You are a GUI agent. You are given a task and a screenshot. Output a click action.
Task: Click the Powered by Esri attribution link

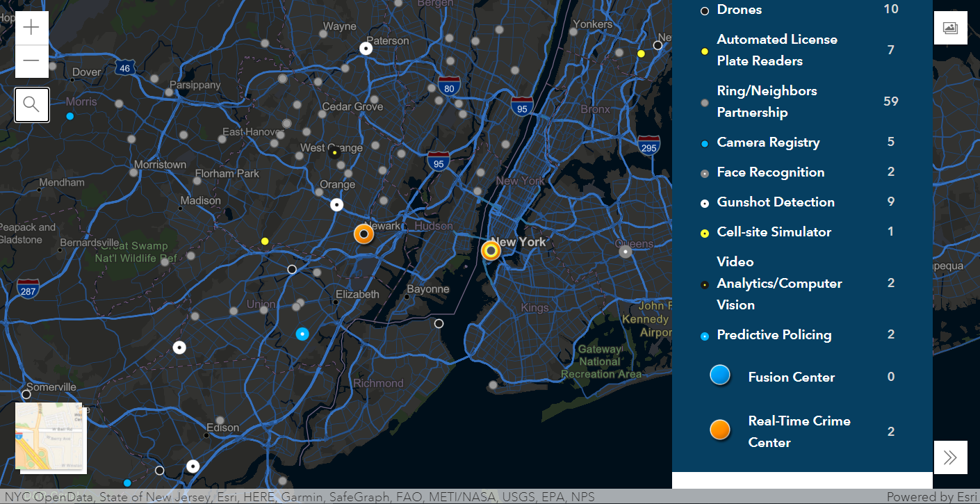(931, 497)
